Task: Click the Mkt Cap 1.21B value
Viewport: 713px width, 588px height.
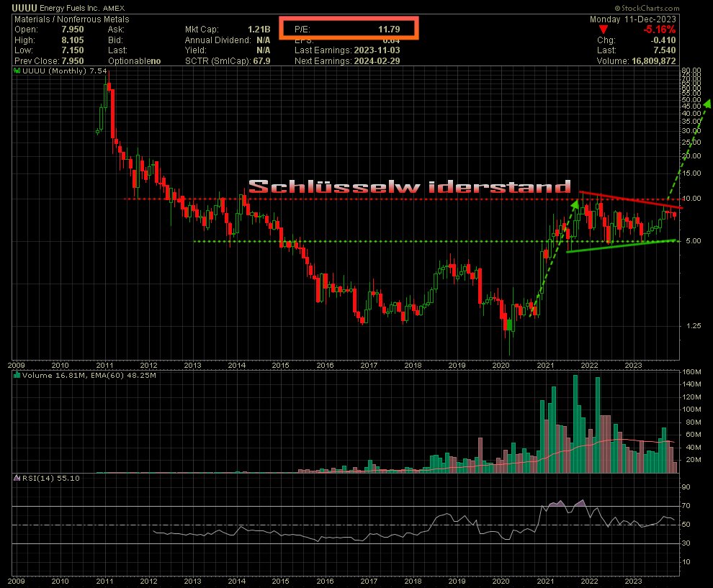Action: coord(261,30)
